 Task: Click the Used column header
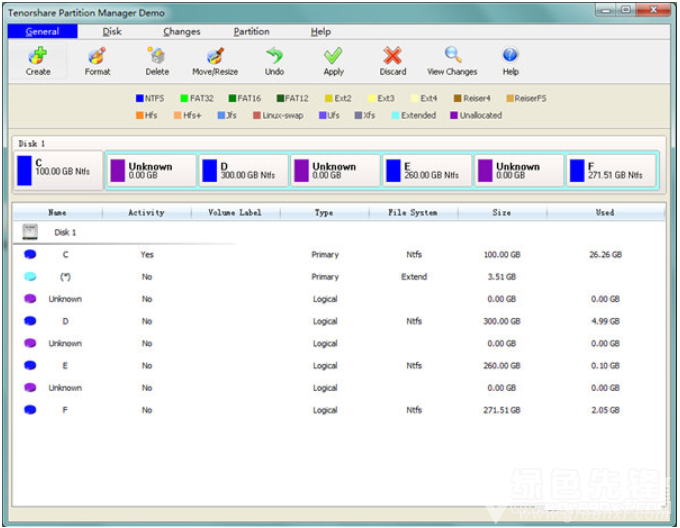pyautogui.click(x=605, y=212)
